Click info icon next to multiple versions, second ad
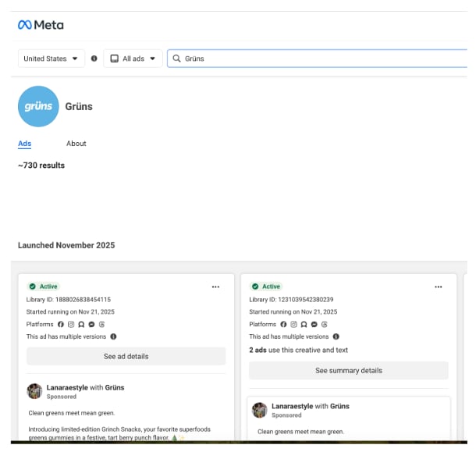The height and width of the screenshot is (452, 476). coord(336,336)
